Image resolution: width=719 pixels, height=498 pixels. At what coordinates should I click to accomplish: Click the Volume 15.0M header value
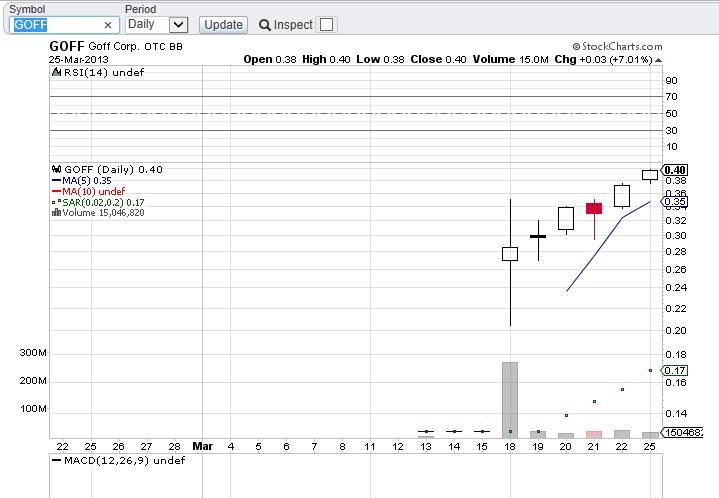tap(510, 60)
